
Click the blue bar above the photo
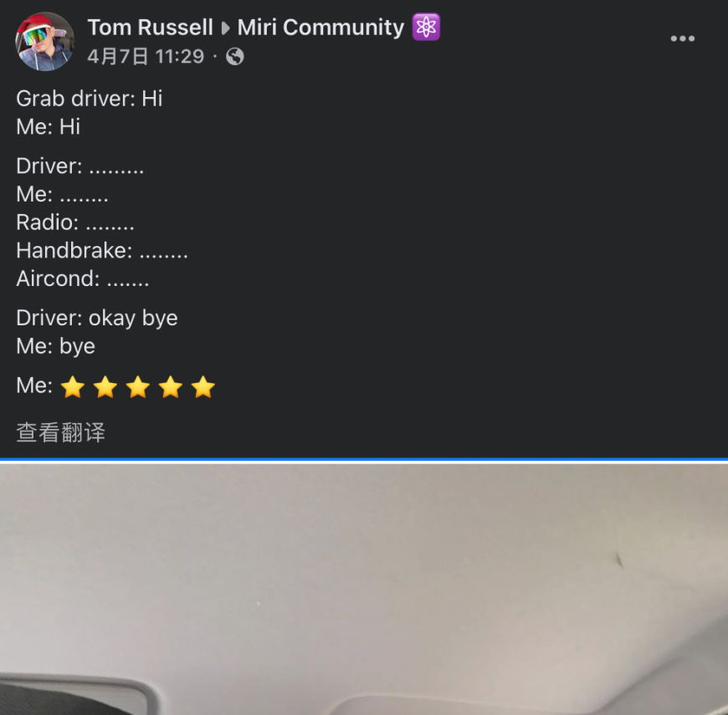click(x=364, y=459)
